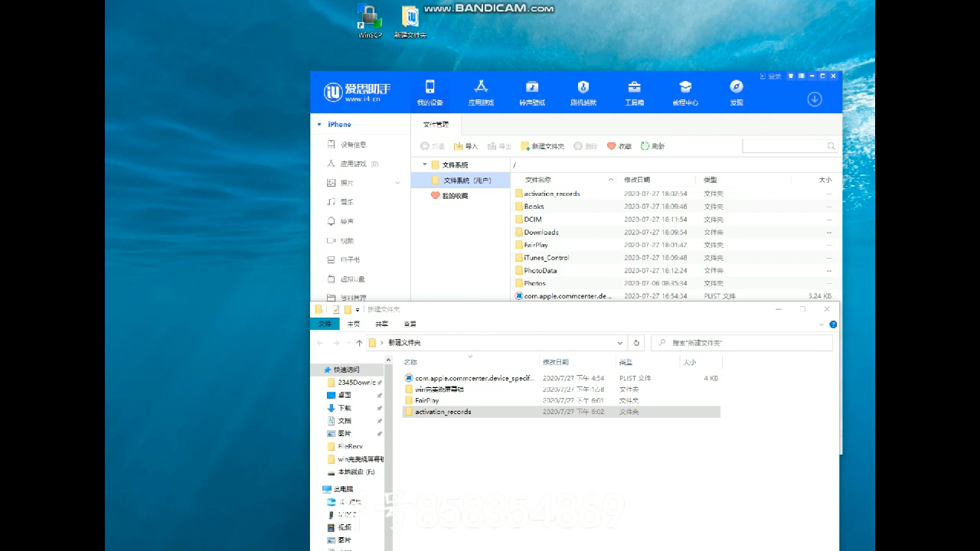Click the Export toolbar button

499,145
